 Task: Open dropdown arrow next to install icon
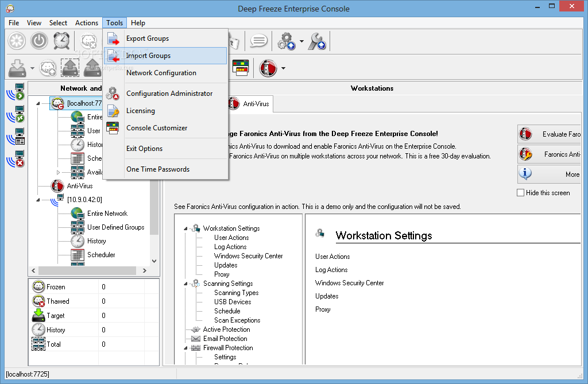[x=32, y=68]
